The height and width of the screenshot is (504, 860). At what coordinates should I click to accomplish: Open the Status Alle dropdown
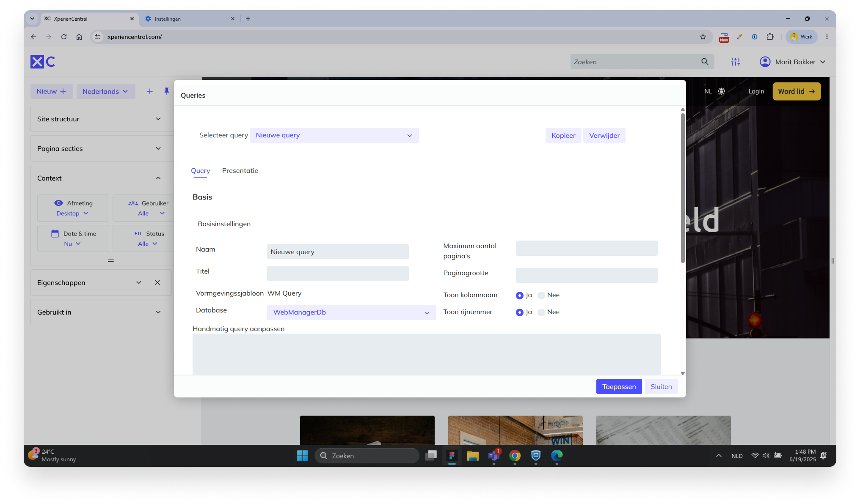148,244
